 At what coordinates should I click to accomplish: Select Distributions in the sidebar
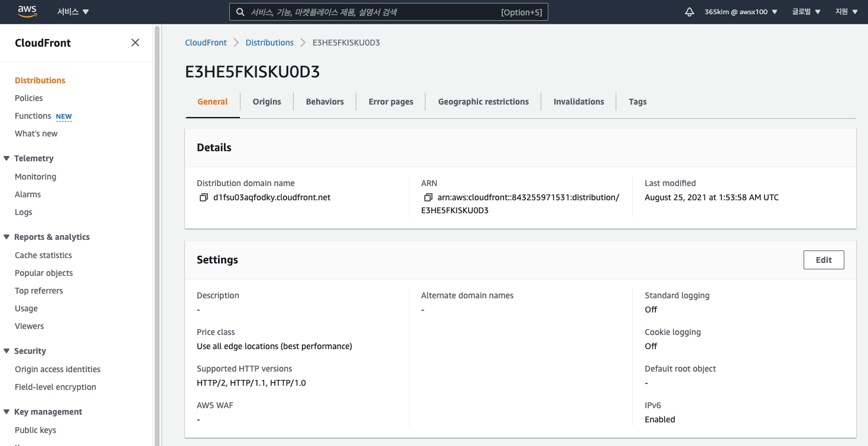pyautogui.click(x=40, y=80)
